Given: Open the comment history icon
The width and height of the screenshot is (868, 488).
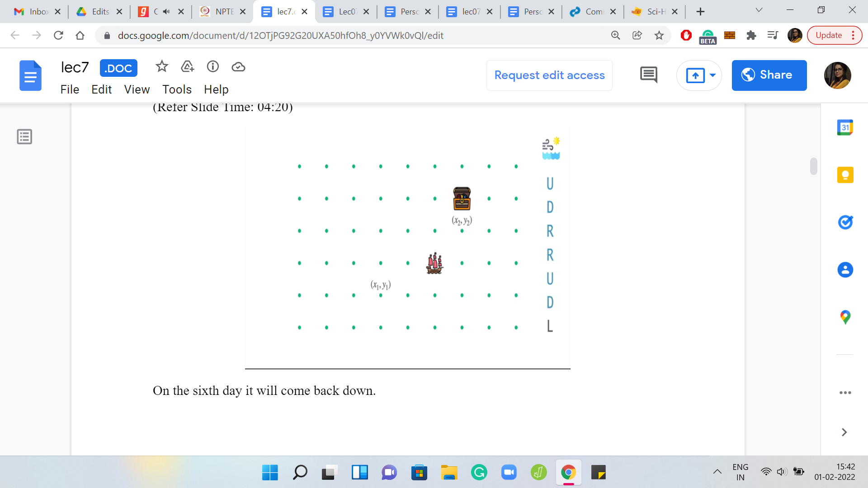Looking at the screenshot, I should point(648,75).
